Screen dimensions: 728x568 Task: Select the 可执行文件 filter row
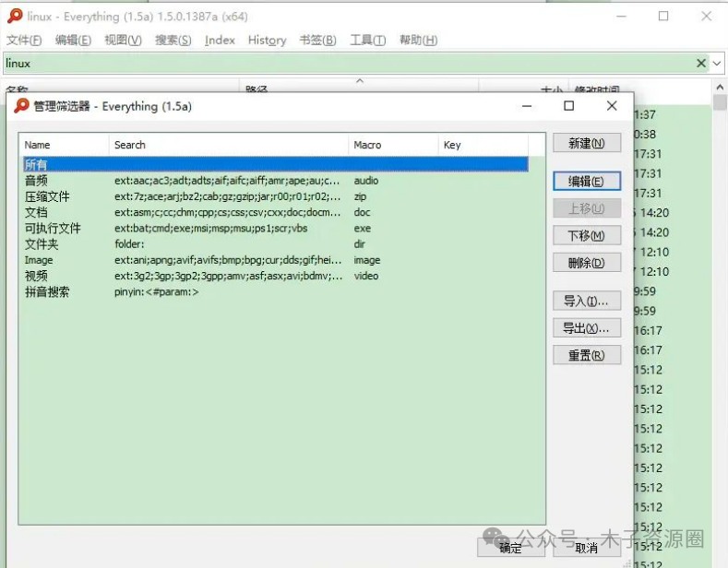pyautogui.click(x=276, y=228)
